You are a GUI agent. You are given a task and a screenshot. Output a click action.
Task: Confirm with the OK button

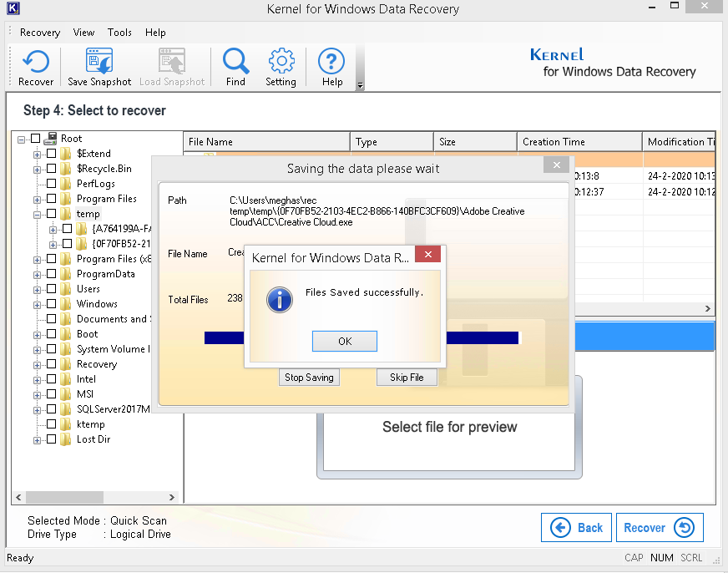coord(345,342)
